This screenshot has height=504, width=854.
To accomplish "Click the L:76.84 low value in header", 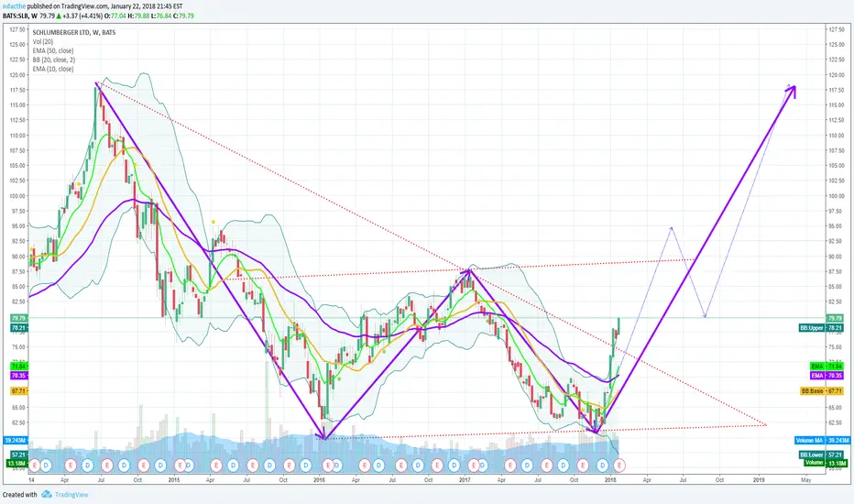I will tap(161, 16).
